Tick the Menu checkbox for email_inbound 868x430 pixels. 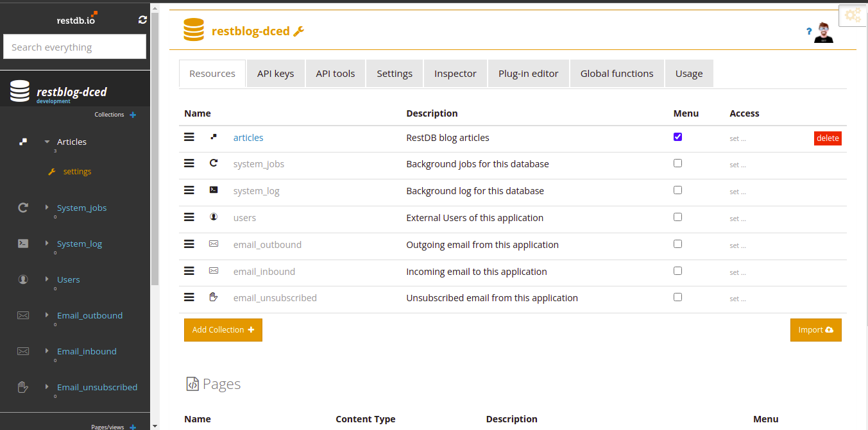[x=677, y=270]
